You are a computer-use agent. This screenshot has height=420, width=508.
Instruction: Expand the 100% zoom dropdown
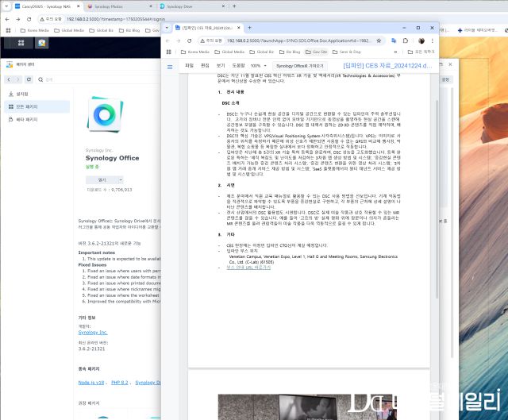click(257, 66)
